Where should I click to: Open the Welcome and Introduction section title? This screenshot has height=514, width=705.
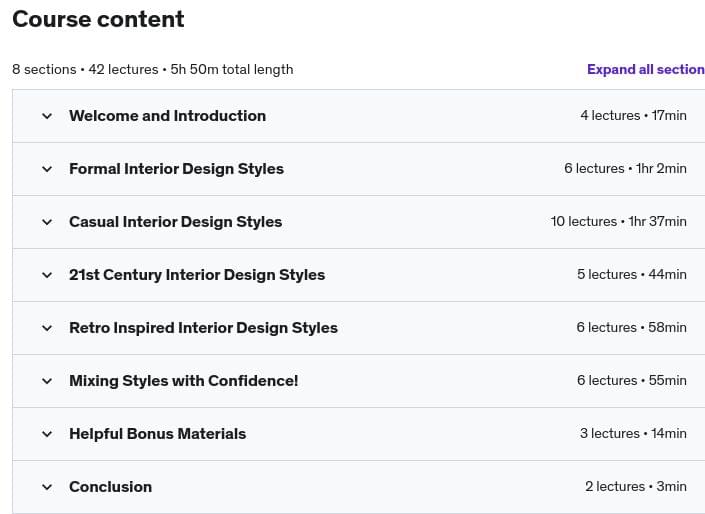[x=167, y=116]
